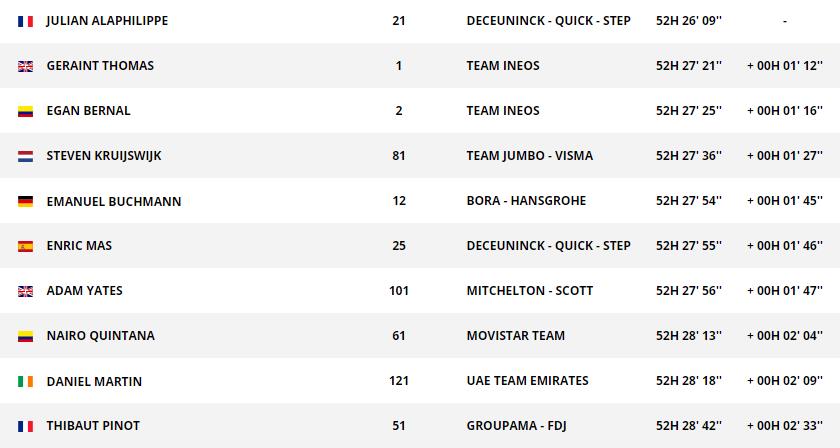
Task: Click the German flag beside Emanuel Buchmann
Action: (26, 201)
